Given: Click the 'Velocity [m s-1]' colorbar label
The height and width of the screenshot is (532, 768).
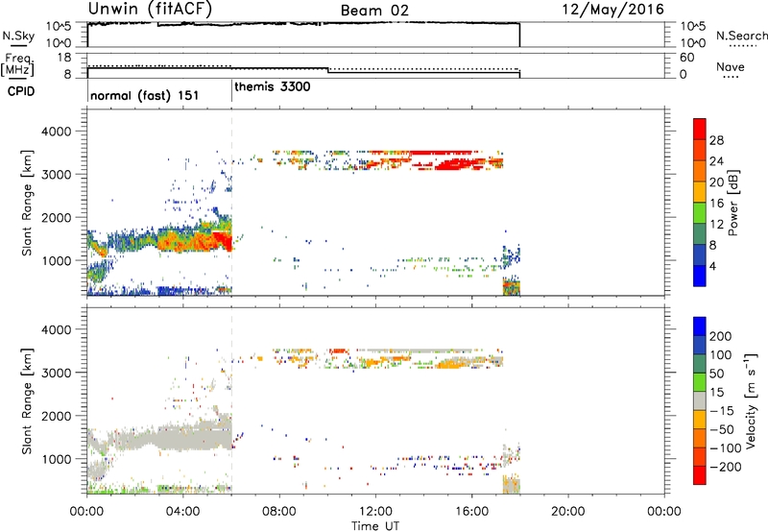Looking at the screenshot, I should [x=751, y=400].
